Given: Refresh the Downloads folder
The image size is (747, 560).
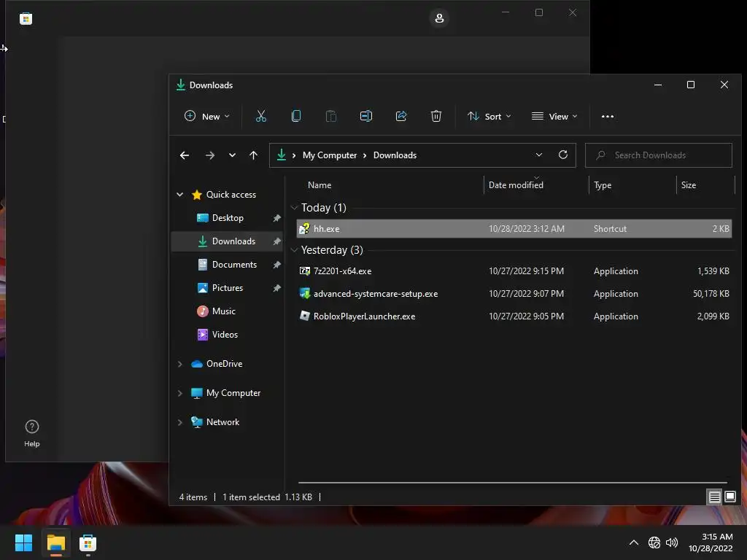Looking at the screenshot, I should point(563,155).
